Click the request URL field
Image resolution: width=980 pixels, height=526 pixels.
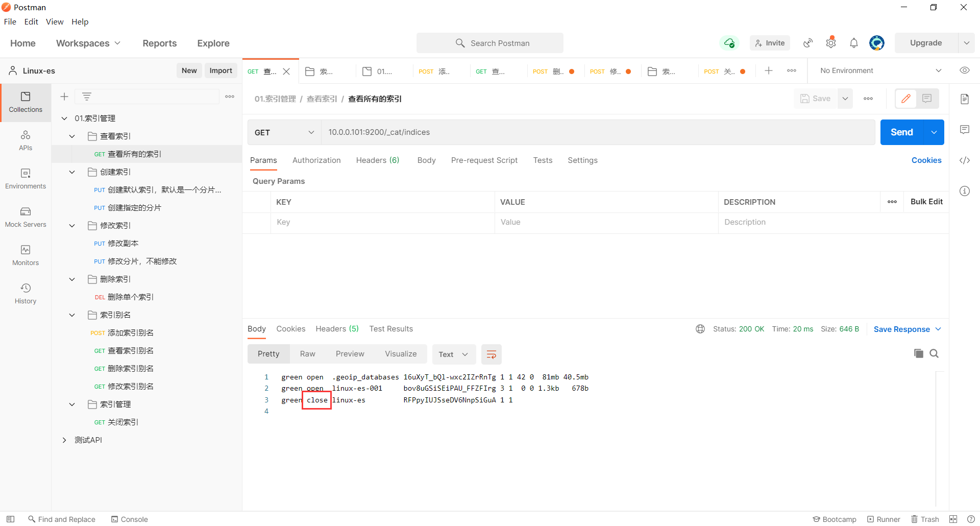(x=598, y=132)
